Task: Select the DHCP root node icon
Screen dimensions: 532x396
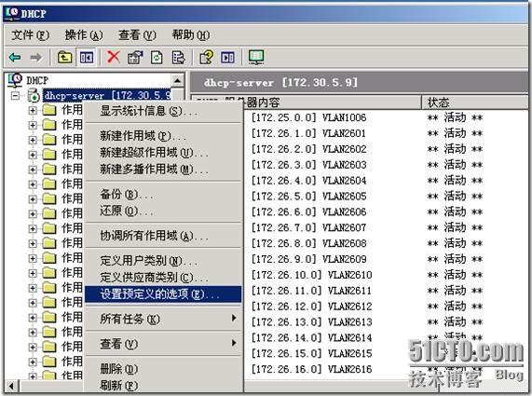Action: click(15, 80)
